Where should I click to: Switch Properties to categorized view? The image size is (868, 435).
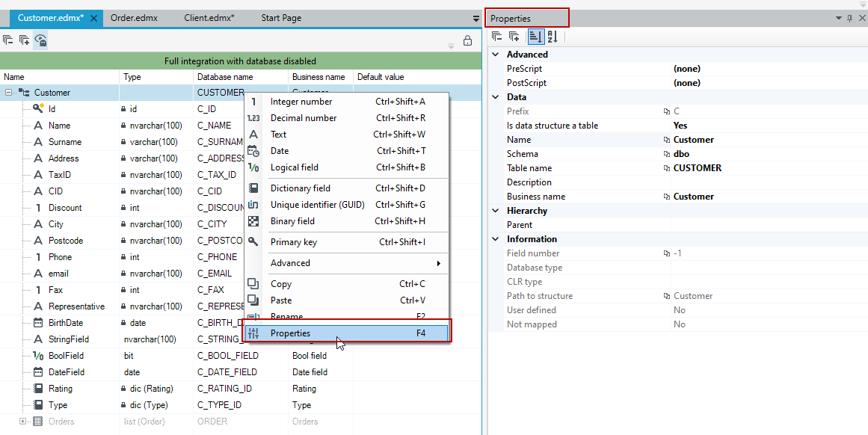click(x=535, y=37)
